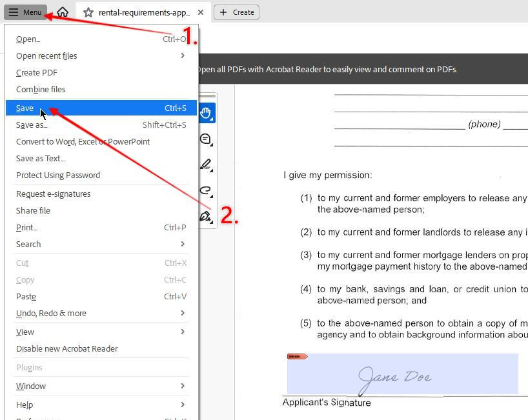Choose Save as... option
The image size is (528, 420).
pyautogui.click(x=101, y=125)
